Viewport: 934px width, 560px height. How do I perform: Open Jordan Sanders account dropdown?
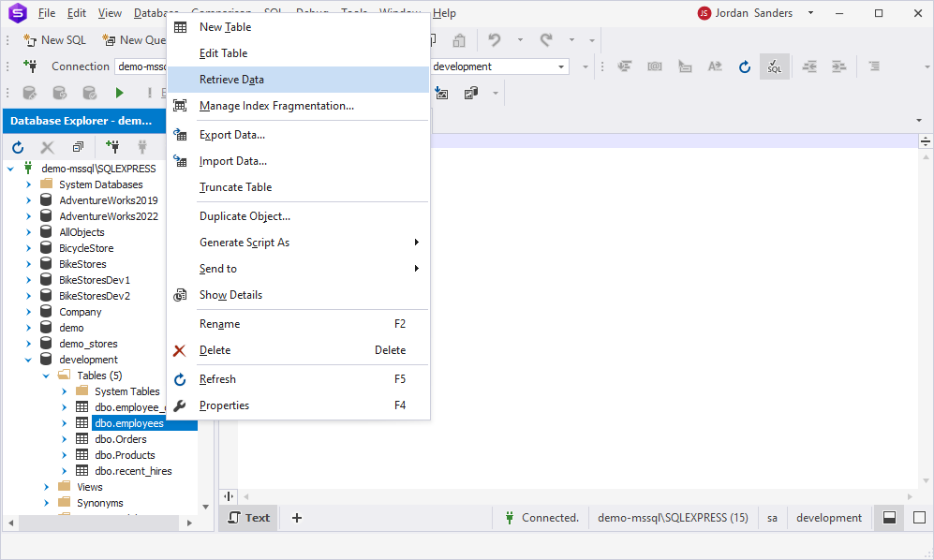810,13
